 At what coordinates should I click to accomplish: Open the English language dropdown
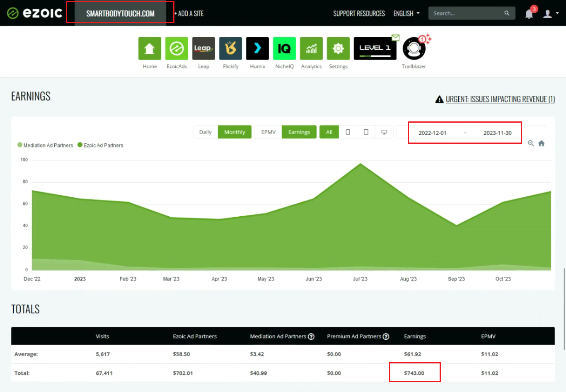(x=406, y=13)
